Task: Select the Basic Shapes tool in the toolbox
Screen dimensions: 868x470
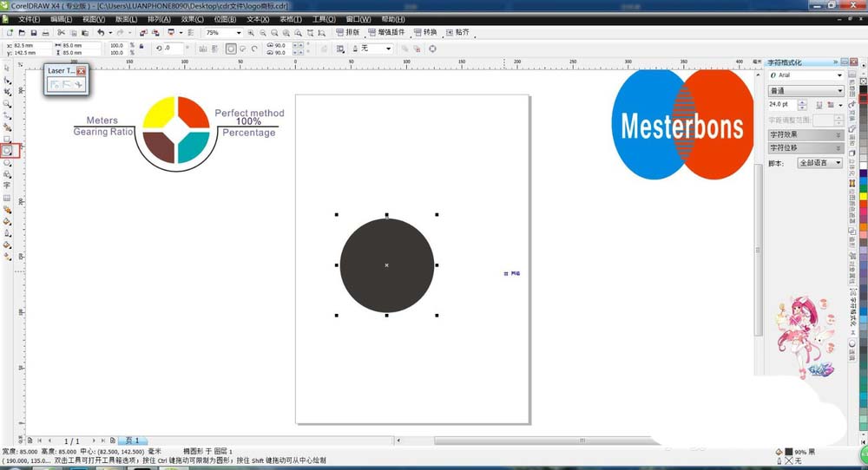Action: click(7, 174)
